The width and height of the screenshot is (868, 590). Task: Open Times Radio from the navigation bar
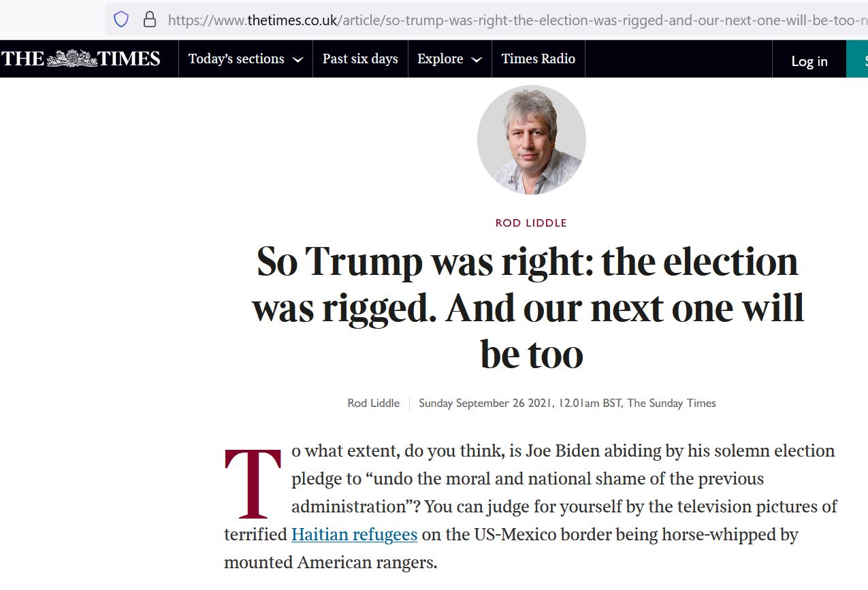tap(538, 59)
